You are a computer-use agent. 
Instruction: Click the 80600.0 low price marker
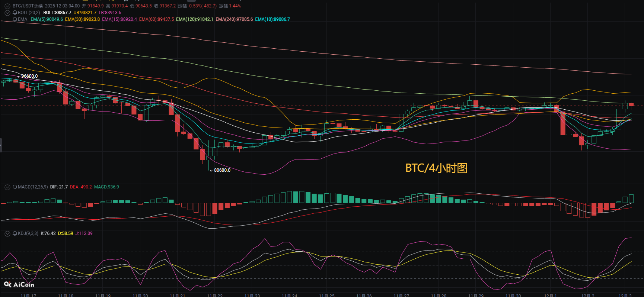point(222,170)
